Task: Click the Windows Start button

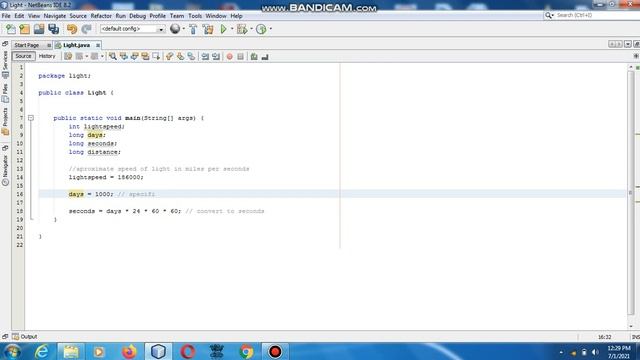Action: click(x=12, y=351)
